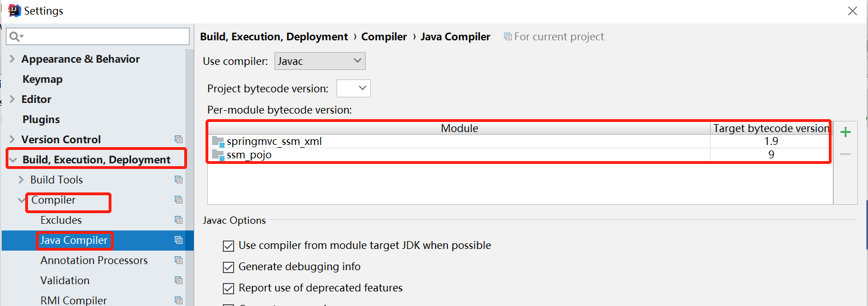Image resolution: width=868 pixels, height=306 pixels.
Task: Click the project-level icon beside Version Control
Action: (x=179, y=140)
